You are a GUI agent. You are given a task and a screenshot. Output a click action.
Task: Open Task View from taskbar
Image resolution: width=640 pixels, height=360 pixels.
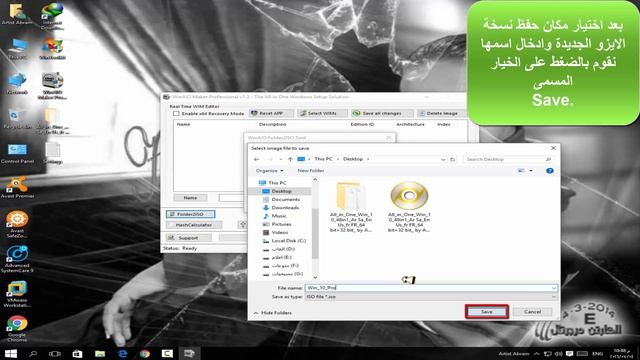(55, 353)
